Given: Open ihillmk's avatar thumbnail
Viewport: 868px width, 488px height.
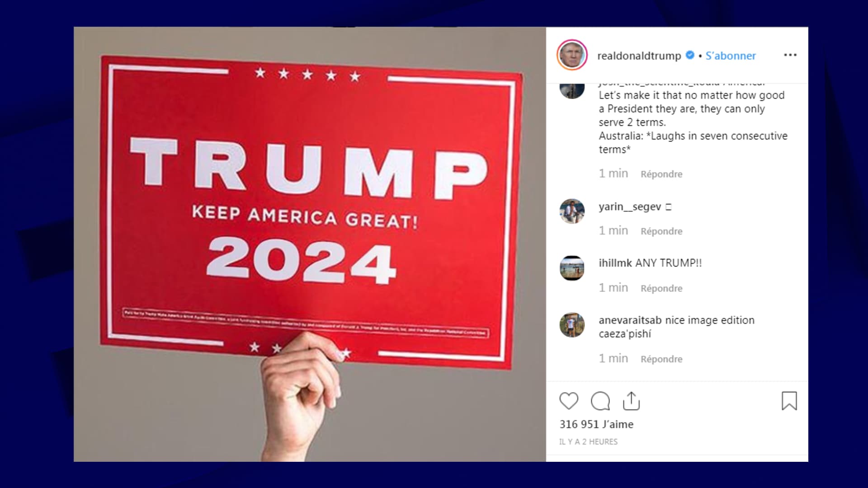Looking at the screenshot, I should pos(572,268).
